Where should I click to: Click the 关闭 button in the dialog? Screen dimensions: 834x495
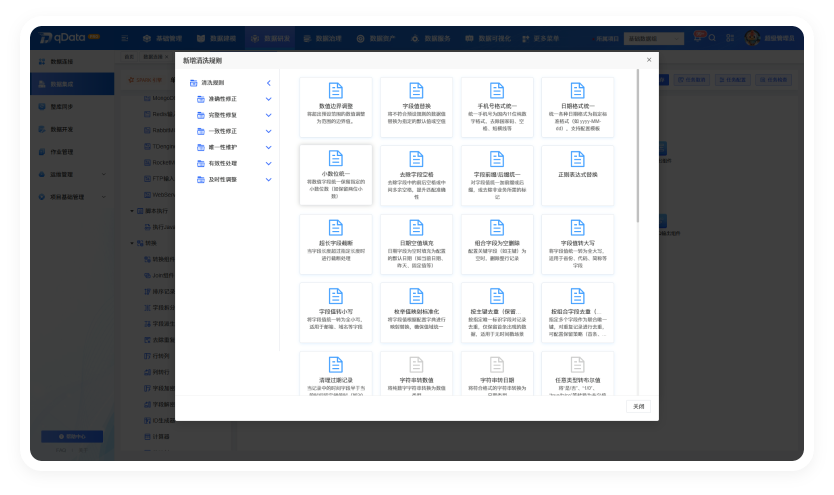click(638, 407)
